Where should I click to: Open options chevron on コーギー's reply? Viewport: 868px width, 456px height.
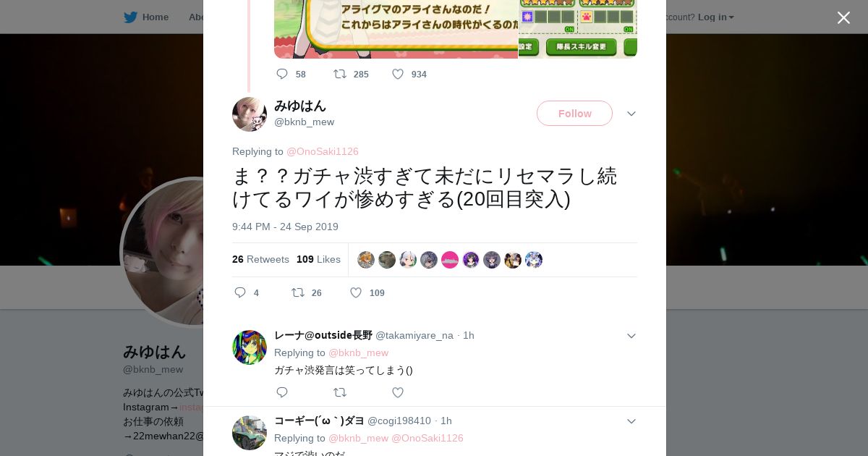click(x=631, y=421)
